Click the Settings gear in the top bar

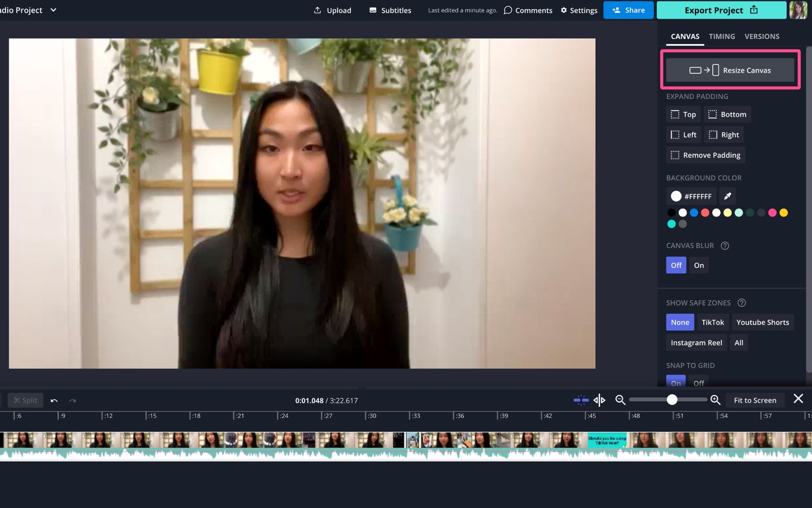pyautogui.click(x=563, y=10)
